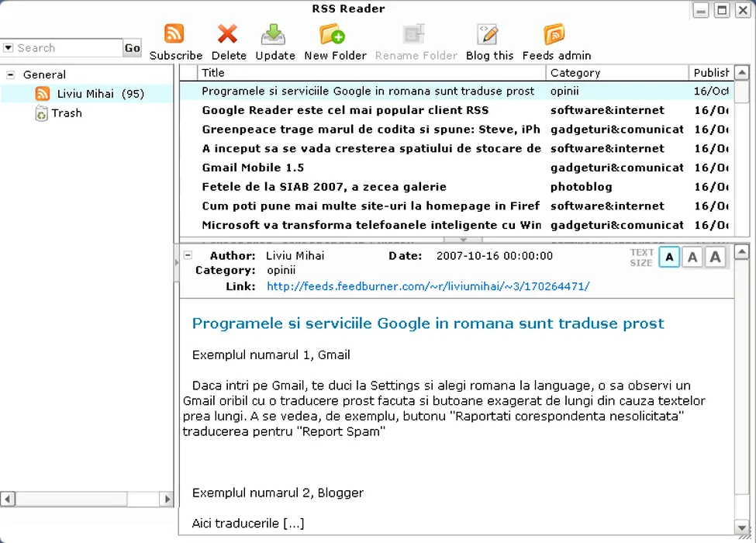Click the Update feeds icon

(274, 35)
